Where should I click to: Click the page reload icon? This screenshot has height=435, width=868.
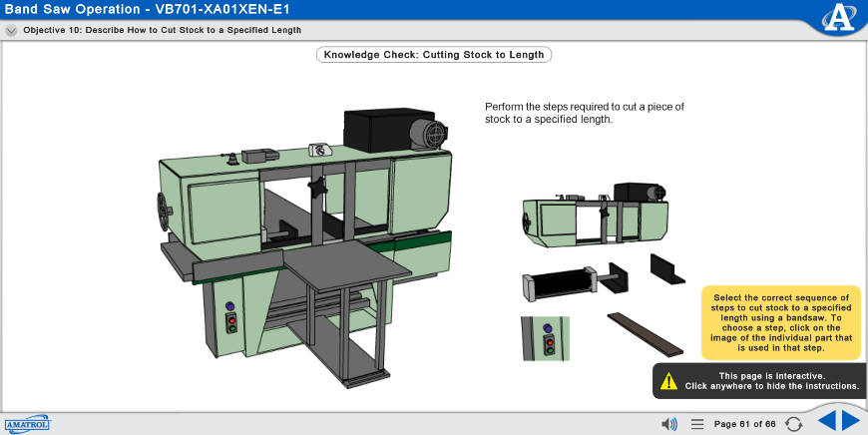(x=794, y=424)
